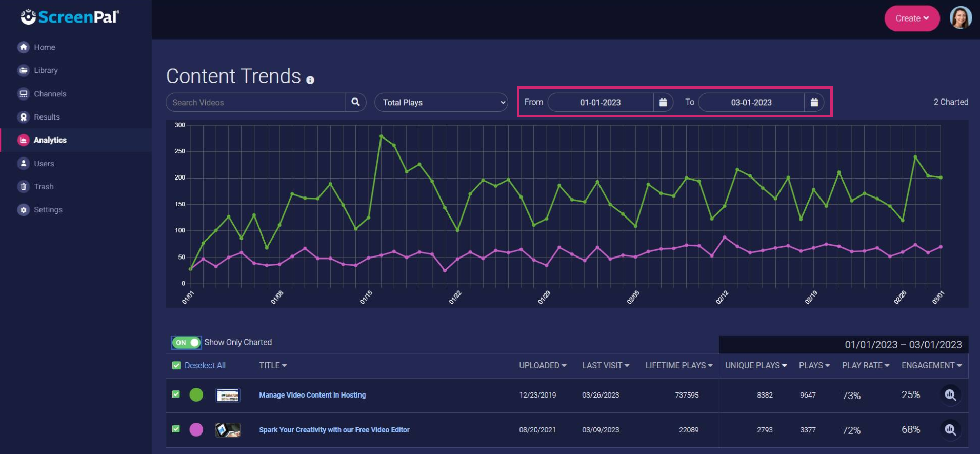Open the To date calendar icon
This screenshot has width=980, height=454.
(814, 102)
